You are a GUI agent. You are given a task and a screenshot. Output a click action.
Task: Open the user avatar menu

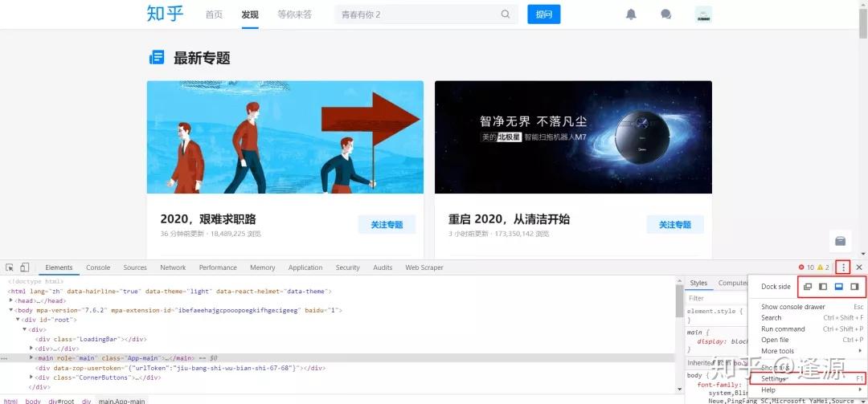[703, 14]
